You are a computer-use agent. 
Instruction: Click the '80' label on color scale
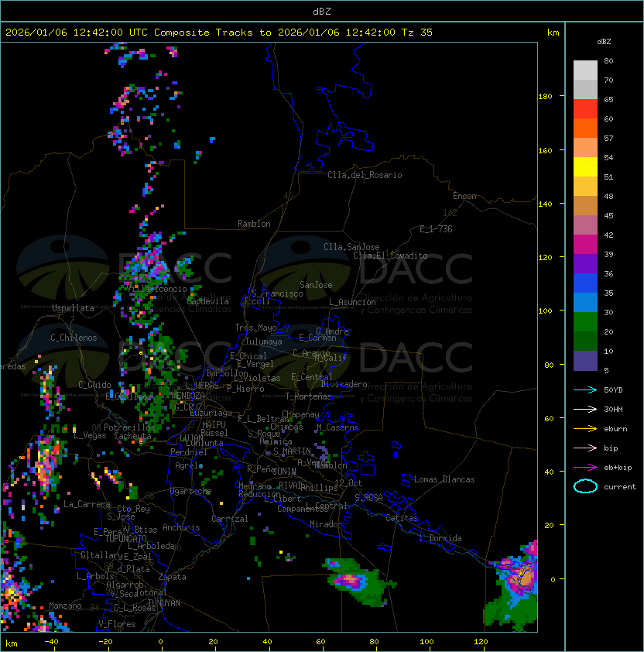pyautogui.click(x=608, y=60)
